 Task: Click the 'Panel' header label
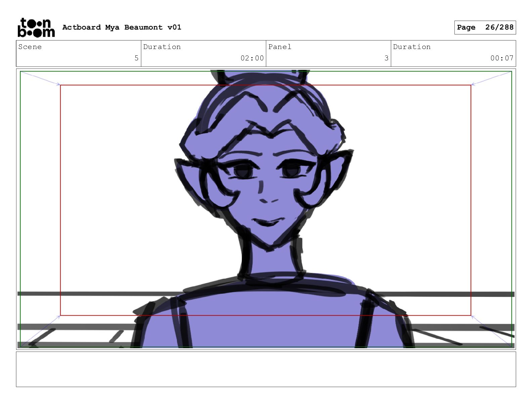[280, 47]
